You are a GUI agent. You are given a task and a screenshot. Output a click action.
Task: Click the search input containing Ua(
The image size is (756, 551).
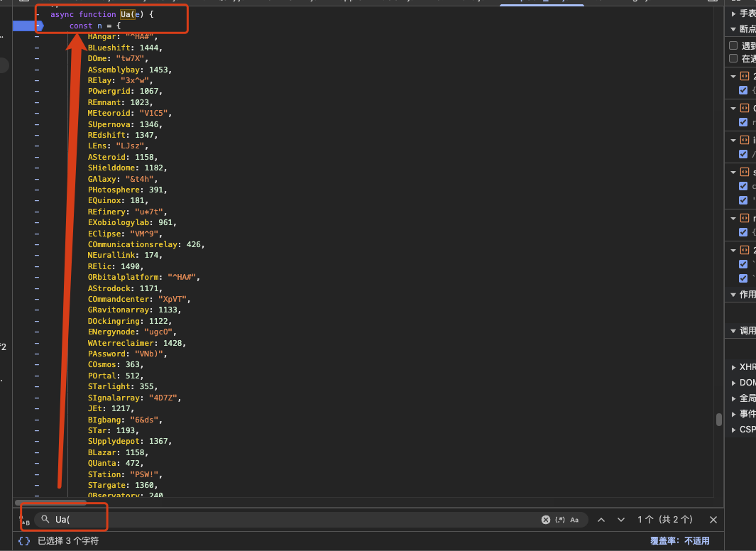(284, 520)
